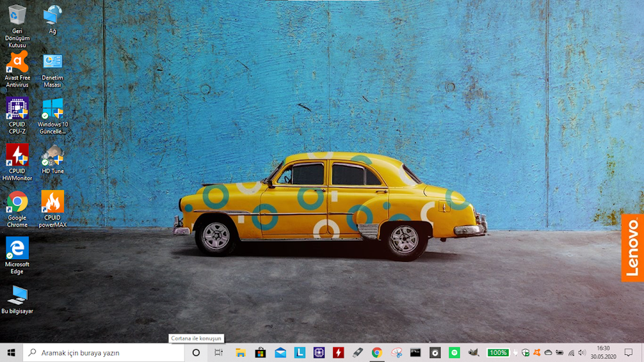Click the Cortana circle button on taskbar
Screen dimensions: 644x362
tap(196, 353)
